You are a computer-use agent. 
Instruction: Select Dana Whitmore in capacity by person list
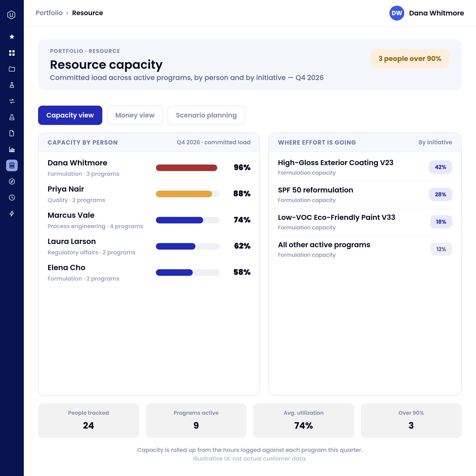[77, 163]
